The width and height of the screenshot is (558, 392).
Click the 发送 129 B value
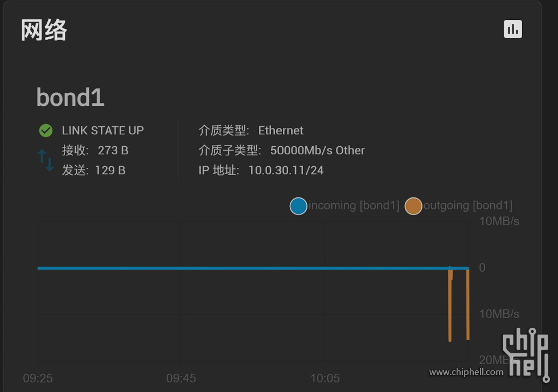[x=111, y=170]
